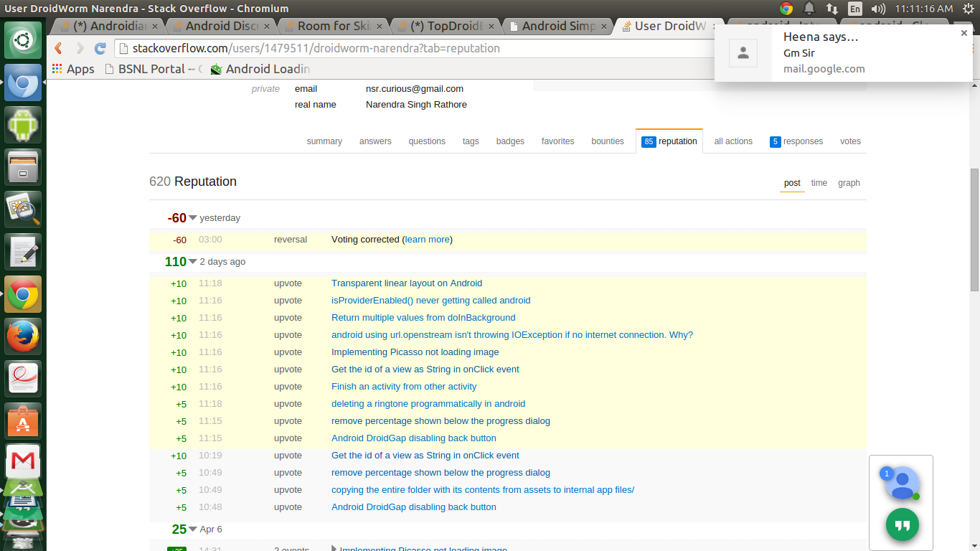Switch reputation view to graph
This screenshot has width=980, height=551.
[x=849, y=183]
